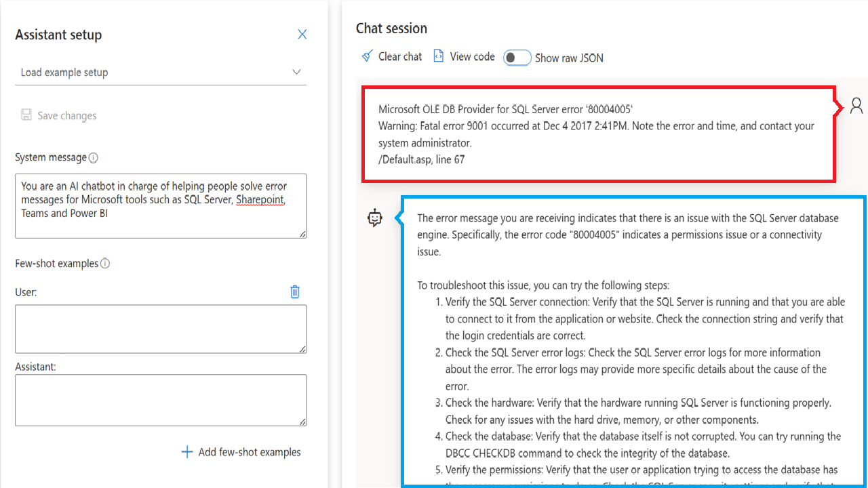Click 'To troubleshoot this issue' line

coord(543,285)
